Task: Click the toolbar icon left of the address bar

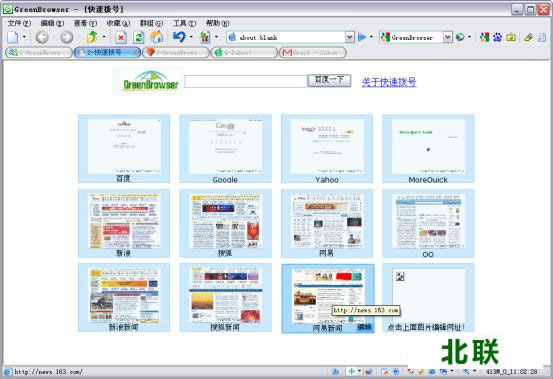Action: 205,37
